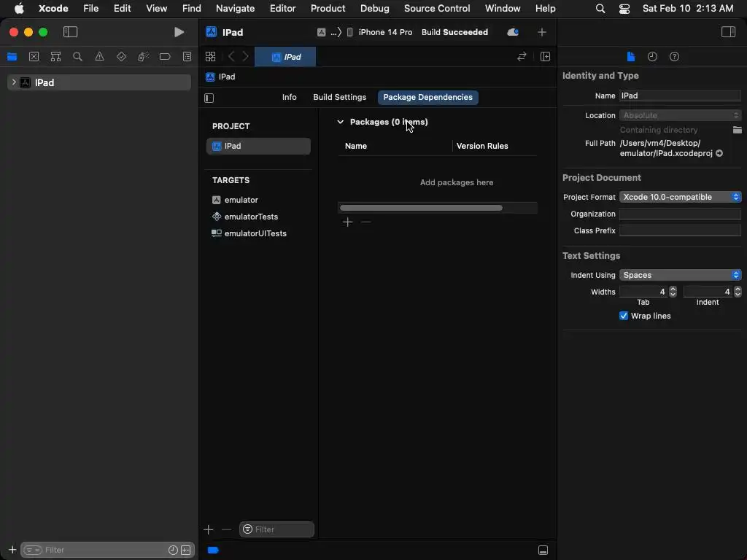Open the related items grid menu
Viewport: 747px width, 560px height.
tap(210, 57)
